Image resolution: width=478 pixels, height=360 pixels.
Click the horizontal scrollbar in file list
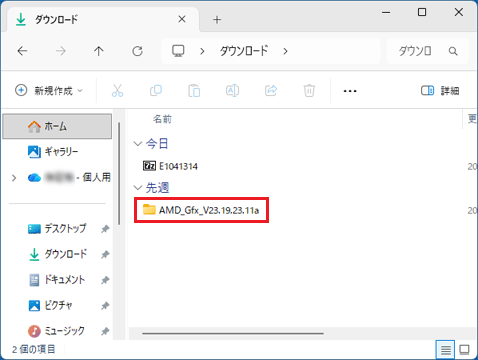click(x=233, y=333)
